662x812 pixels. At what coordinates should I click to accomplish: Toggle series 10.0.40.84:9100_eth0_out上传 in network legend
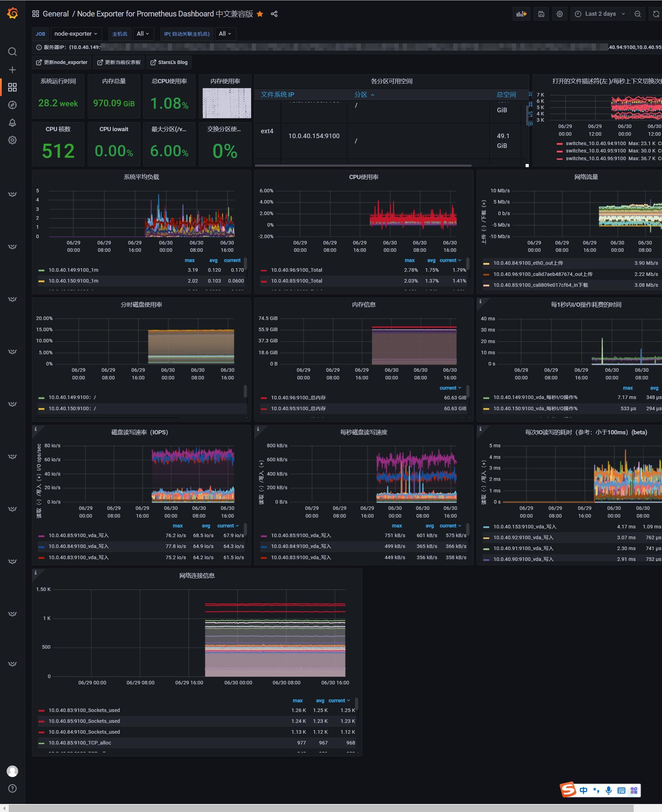coord(528,263)
